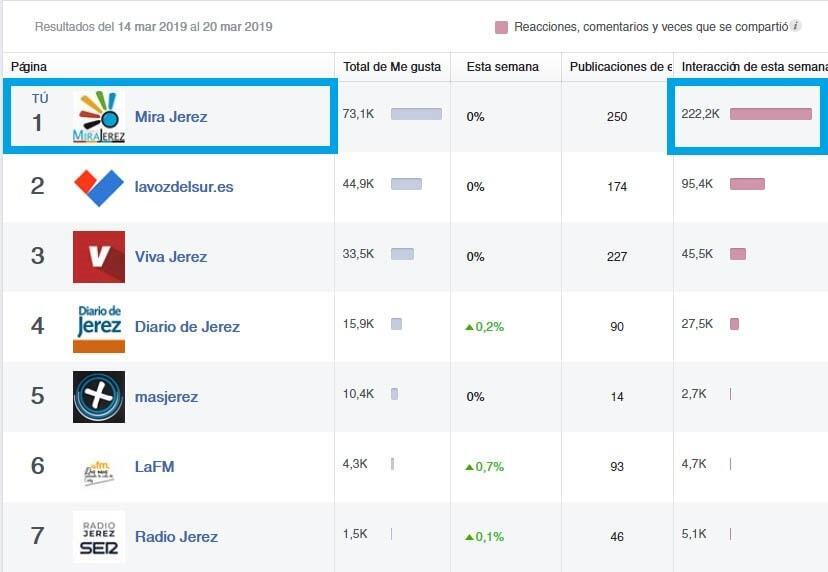Open the Mira Jerez page link
Screen dimensions: 828x572
click(x=171, y=117)
